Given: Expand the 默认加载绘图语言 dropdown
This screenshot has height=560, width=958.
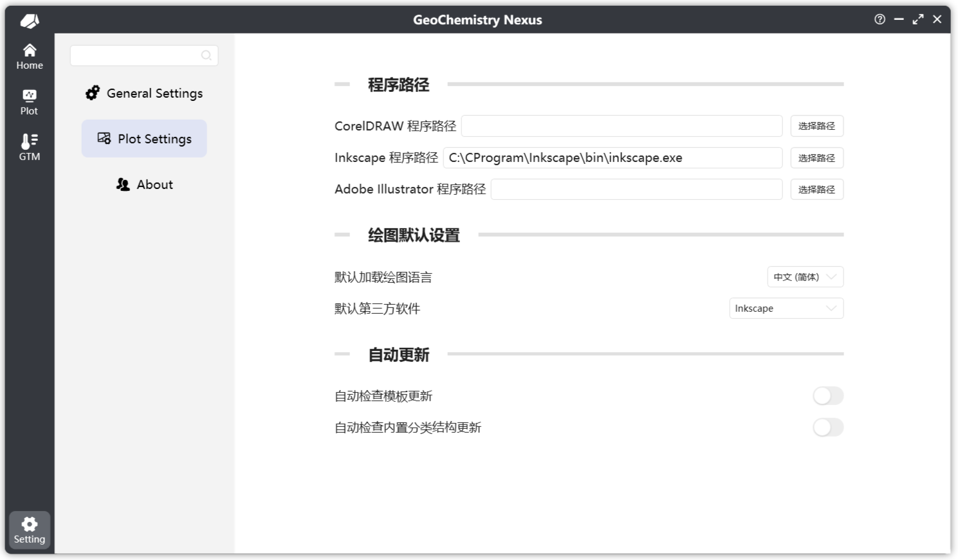Looking at the screenshot, I should pyautogui.click(x=805, y=277).
